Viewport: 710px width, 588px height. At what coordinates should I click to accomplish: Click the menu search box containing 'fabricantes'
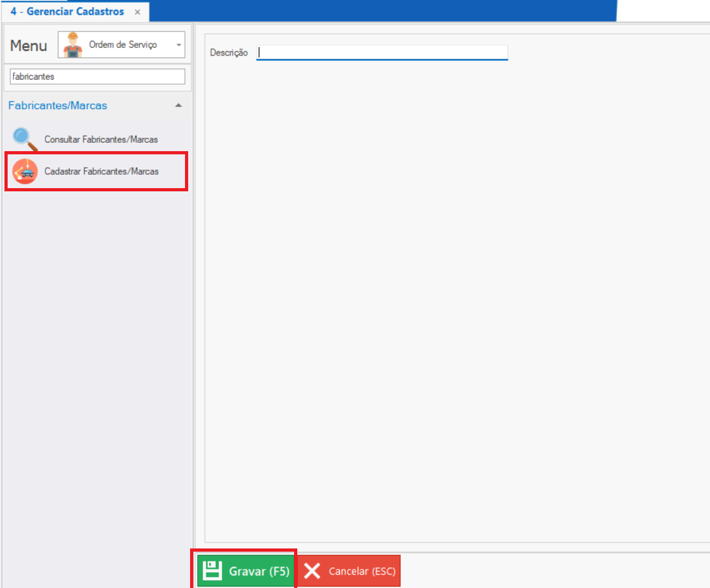pyautogui.click(x=98, y=77)
